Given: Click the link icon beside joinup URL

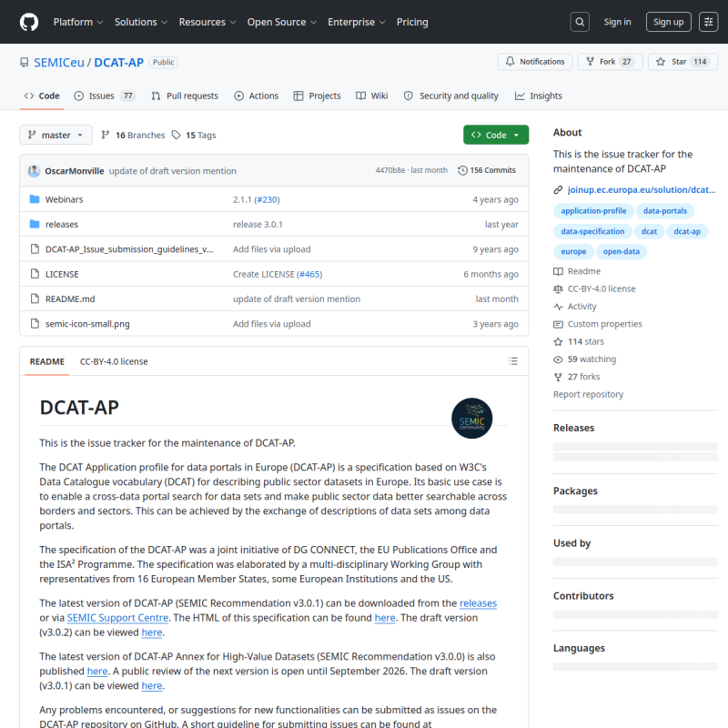Looking at the screenshot, I should (558, 190).
